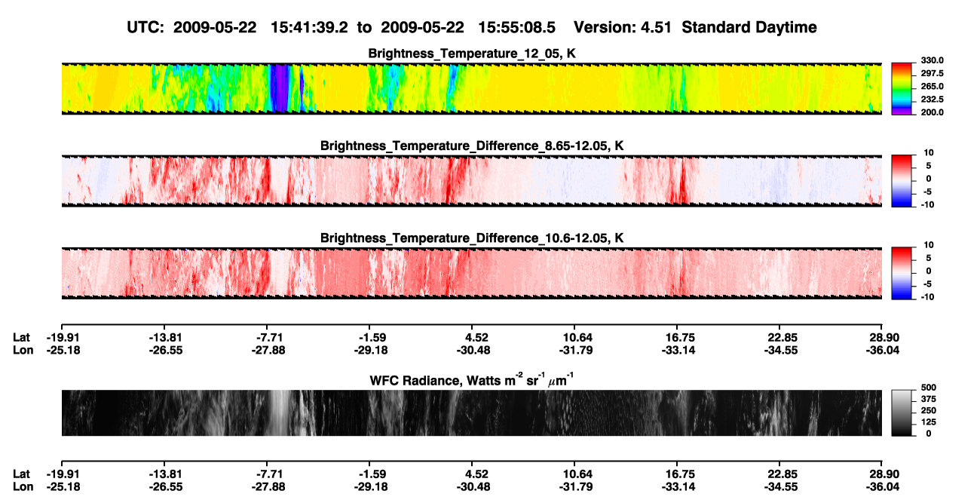Select the 8.65-12.05 difference image strip
The height and width of the screenshot is (503, 980).
point(471,180)
